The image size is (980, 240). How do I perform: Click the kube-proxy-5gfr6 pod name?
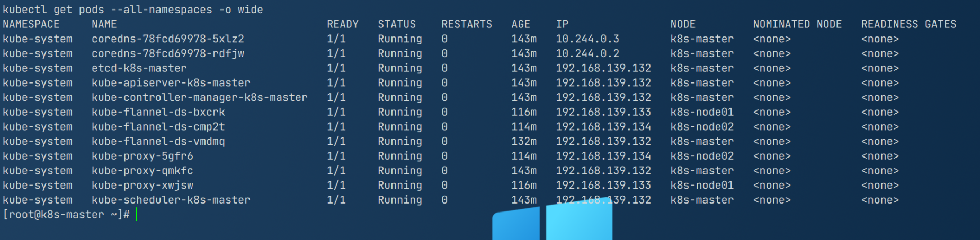[x=142, y=156]
